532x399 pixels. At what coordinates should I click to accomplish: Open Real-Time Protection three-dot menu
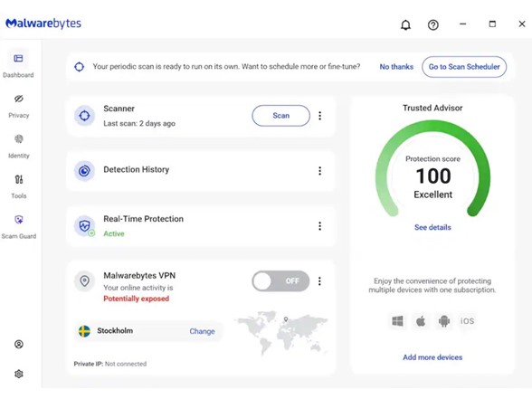tap(319, 226)
